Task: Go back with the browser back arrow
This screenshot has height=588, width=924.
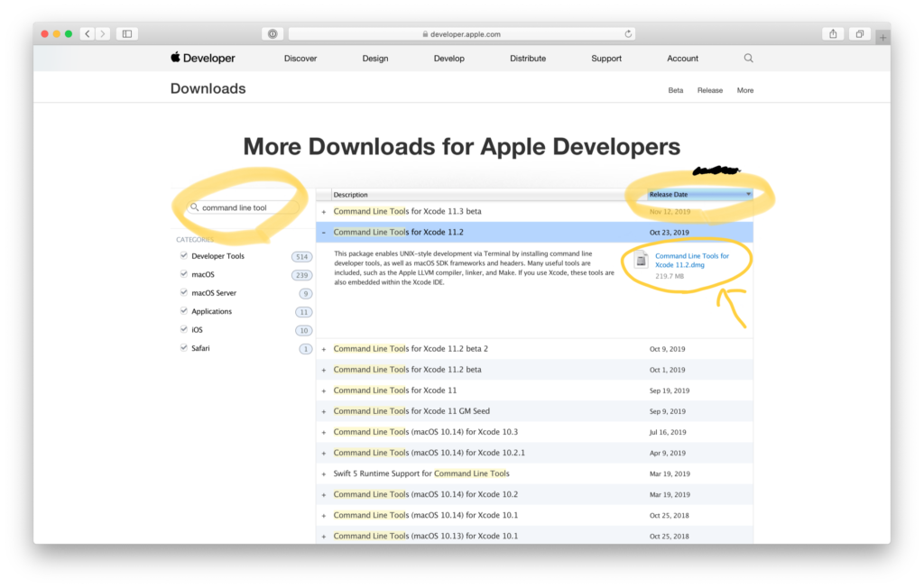Action: [88, 34]
